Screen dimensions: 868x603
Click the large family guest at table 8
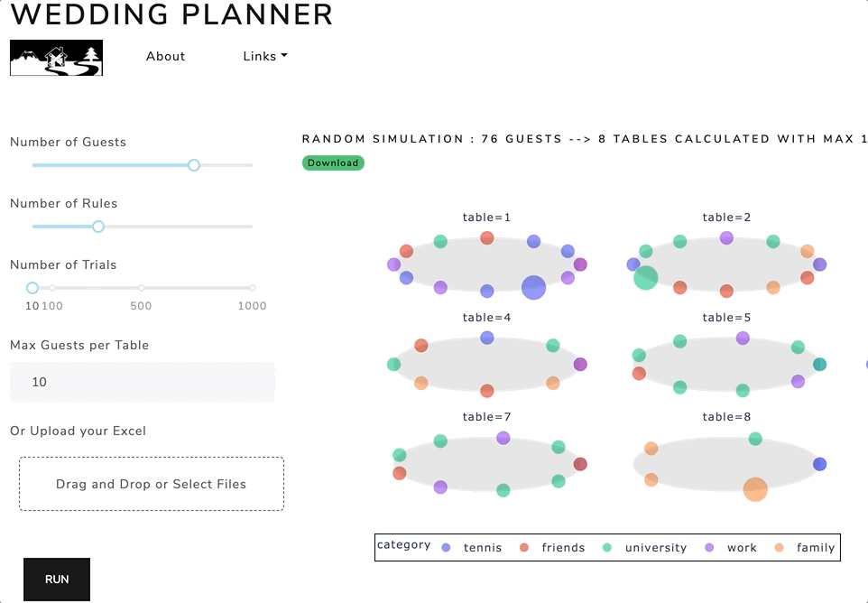(755, 489)
